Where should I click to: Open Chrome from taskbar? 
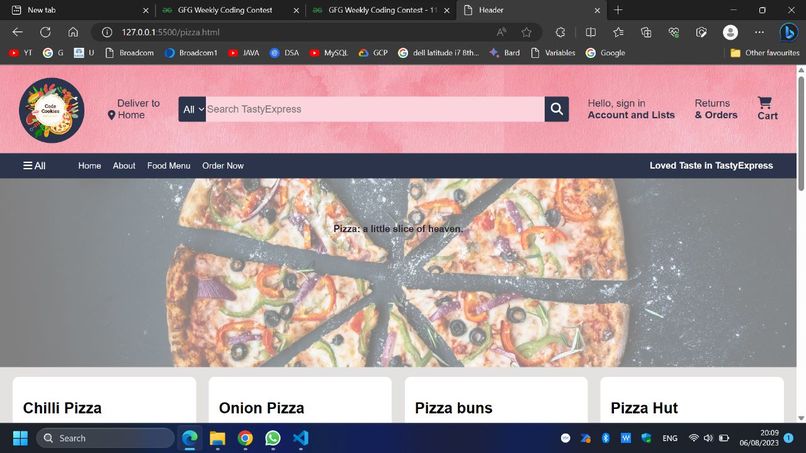coord(245,438)
